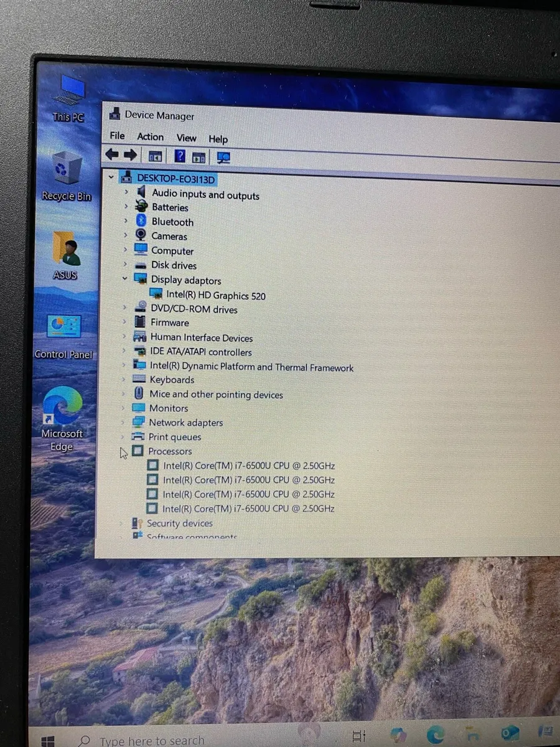Toggle the action pane toolbar icon
The height and width of the screenshot is (747, 560).
coord(199,157)
